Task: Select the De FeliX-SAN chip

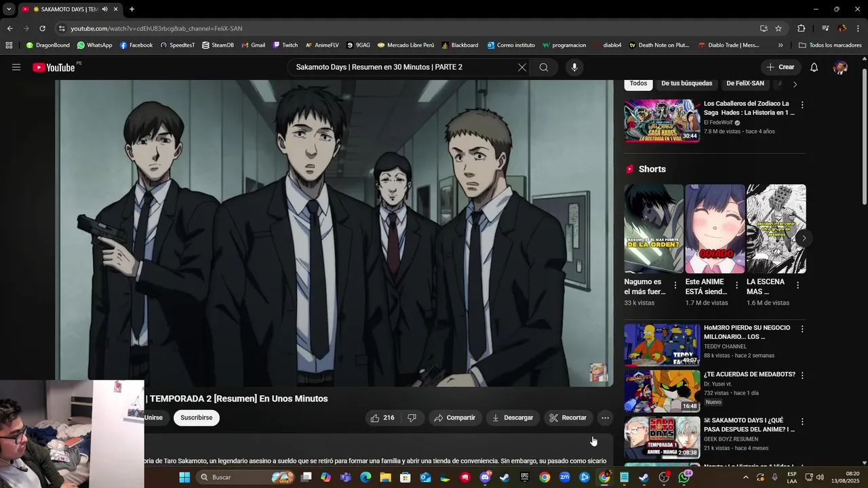Action: 745,83
